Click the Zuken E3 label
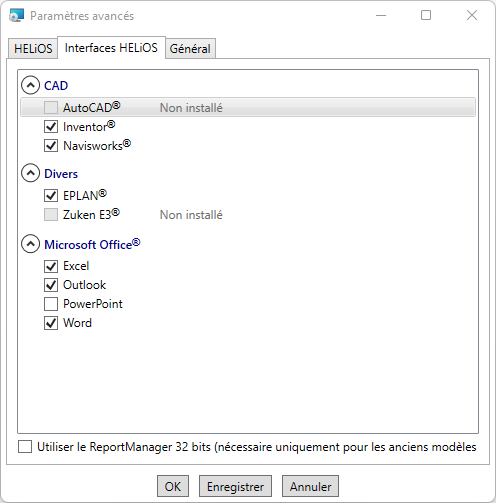This screenshot has width=496, height=503. point(91,214)
